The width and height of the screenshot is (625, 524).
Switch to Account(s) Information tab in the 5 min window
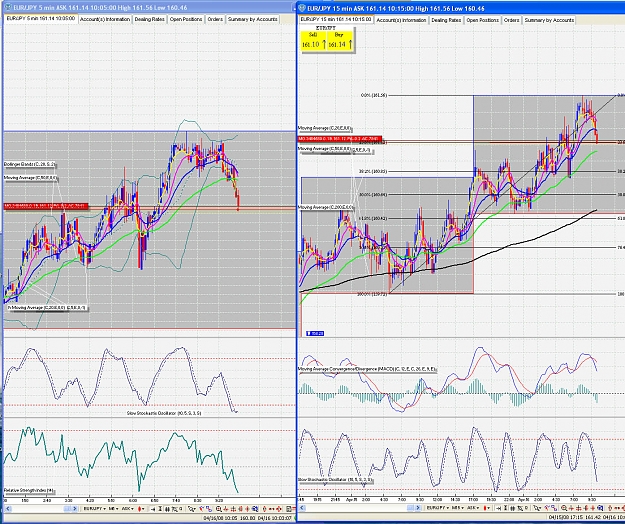[x=105, y=19]
